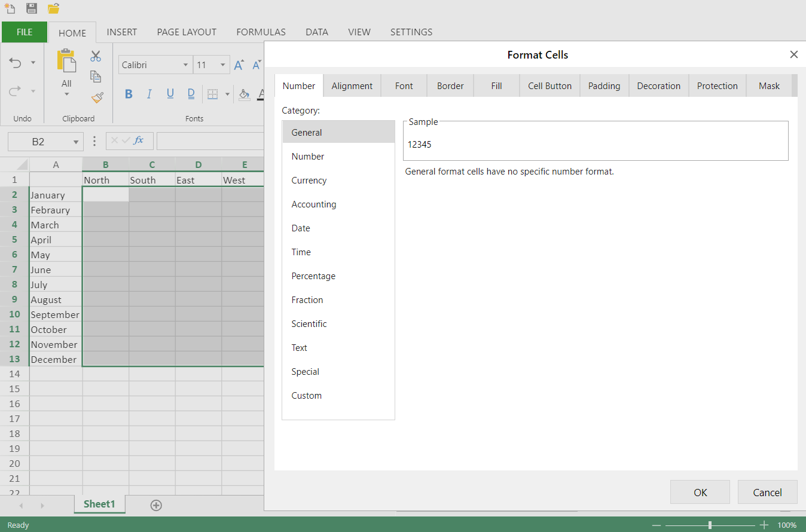Click the Format Painter brush icon
This screenshot has height=532, width=806.
97,97
